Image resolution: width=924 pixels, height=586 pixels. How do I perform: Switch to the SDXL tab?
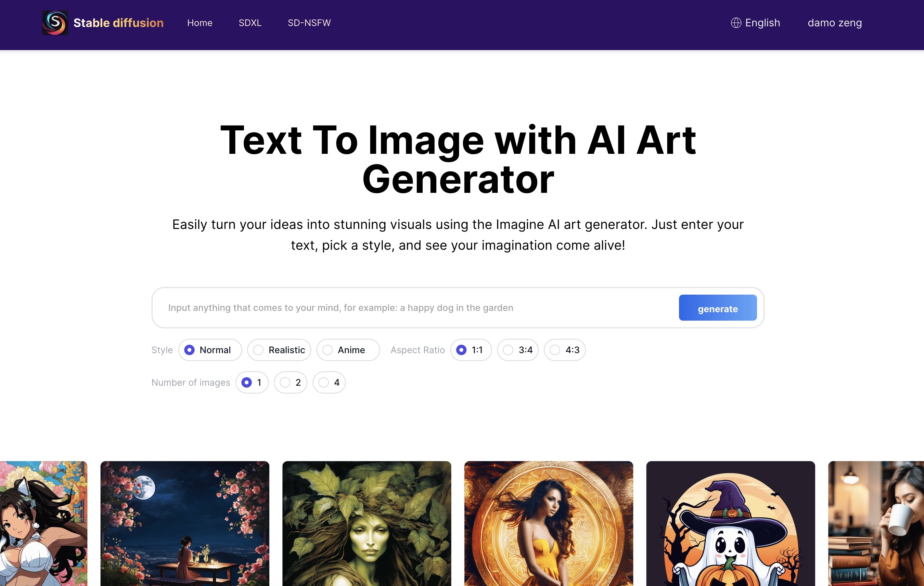point(249,22)
